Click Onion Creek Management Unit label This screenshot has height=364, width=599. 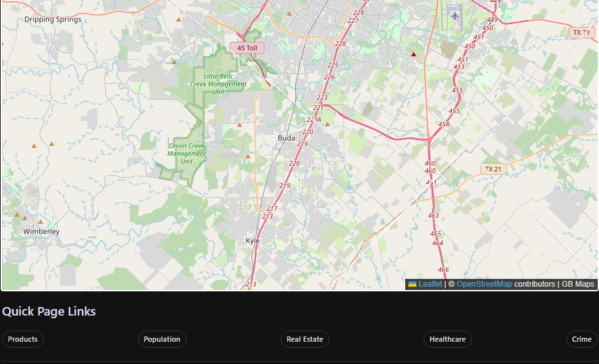pos(187,154)
